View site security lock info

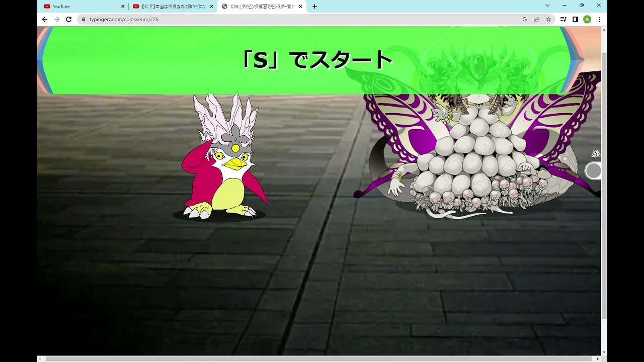[84, 19]
